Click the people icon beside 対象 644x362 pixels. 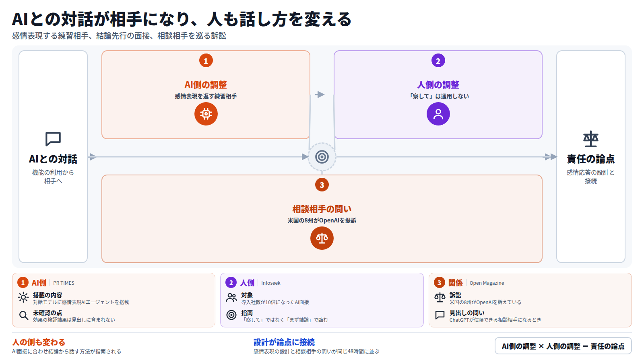(x=231, y=298)
